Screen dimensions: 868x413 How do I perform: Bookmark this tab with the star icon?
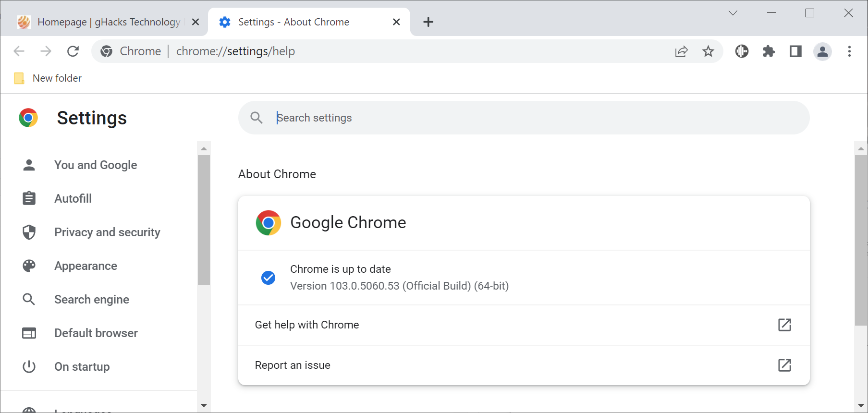click(x=708, y=51)
